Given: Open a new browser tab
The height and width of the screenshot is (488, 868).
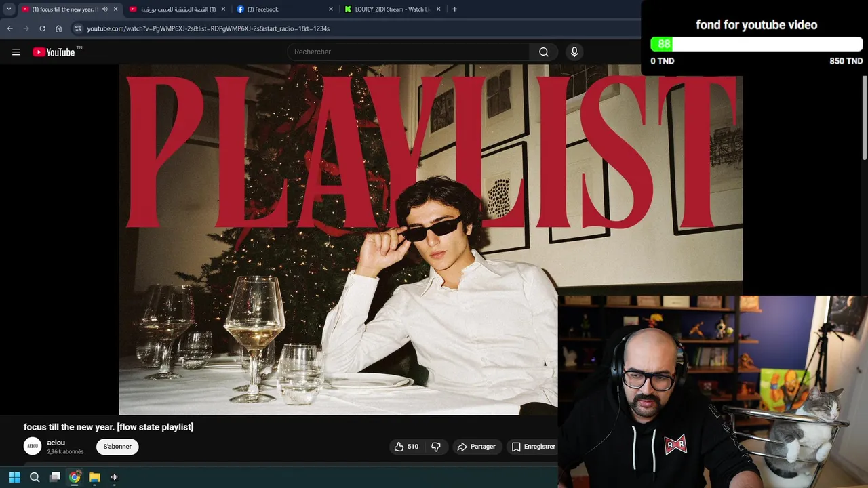Looking at the screenshot, I should coord(454,9).
